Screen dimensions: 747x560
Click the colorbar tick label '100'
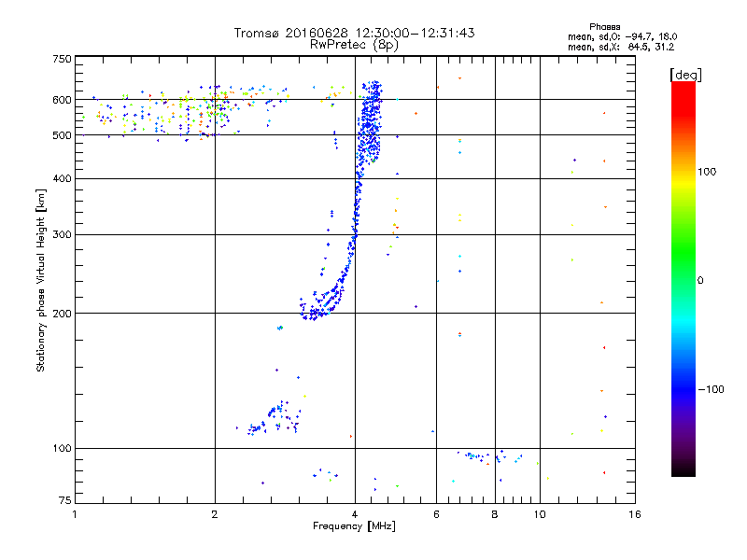pos(707,172)
